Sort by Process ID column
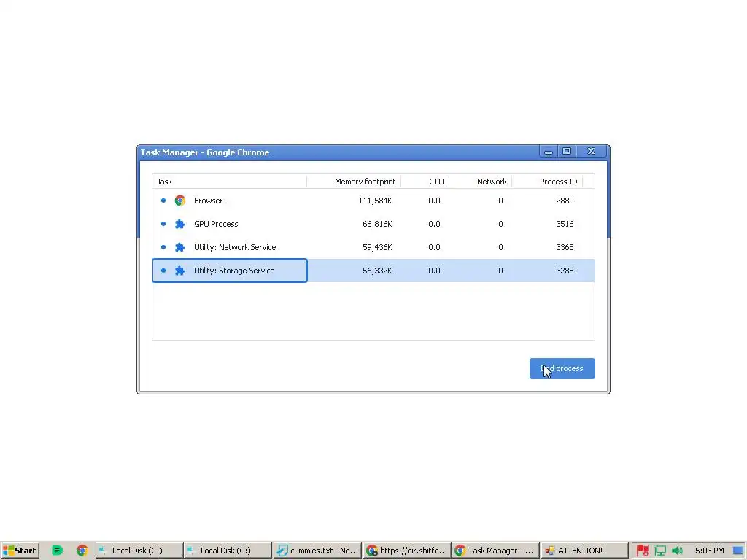The image size is (747, 560). coord(547,182)
